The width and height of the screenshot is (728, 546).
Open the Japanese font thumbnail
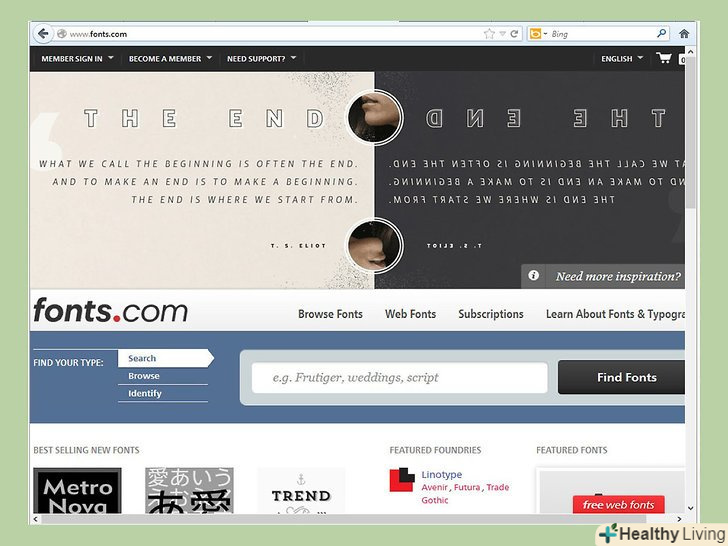coord(189,491)
